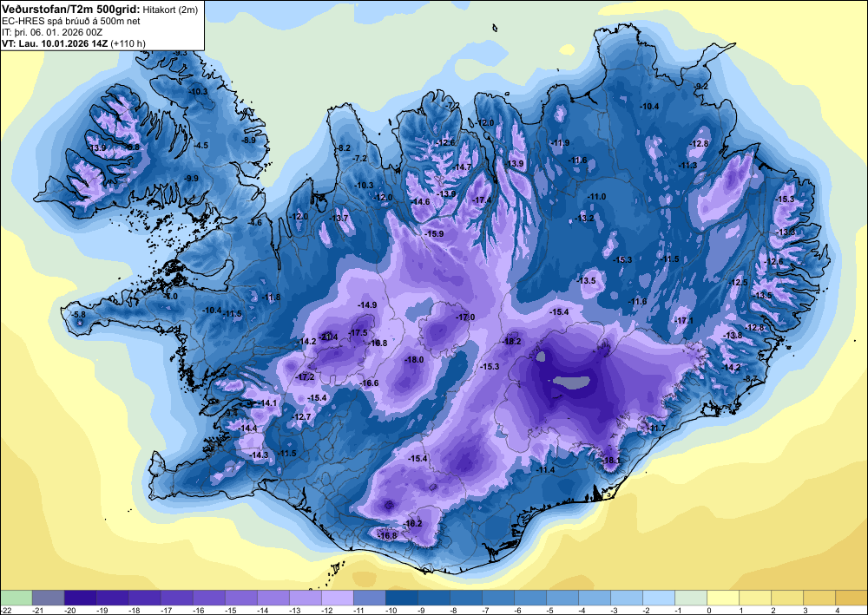Select the -4.5 temperature value
The height and width of the screenshot is (615, 868).
[201, 146]
